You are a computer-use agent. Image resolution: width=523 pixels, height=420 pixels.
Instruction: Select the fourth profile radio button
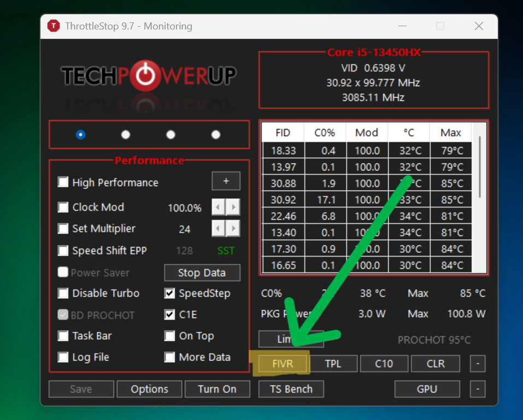pyautogui.click(x=216, y=135)
